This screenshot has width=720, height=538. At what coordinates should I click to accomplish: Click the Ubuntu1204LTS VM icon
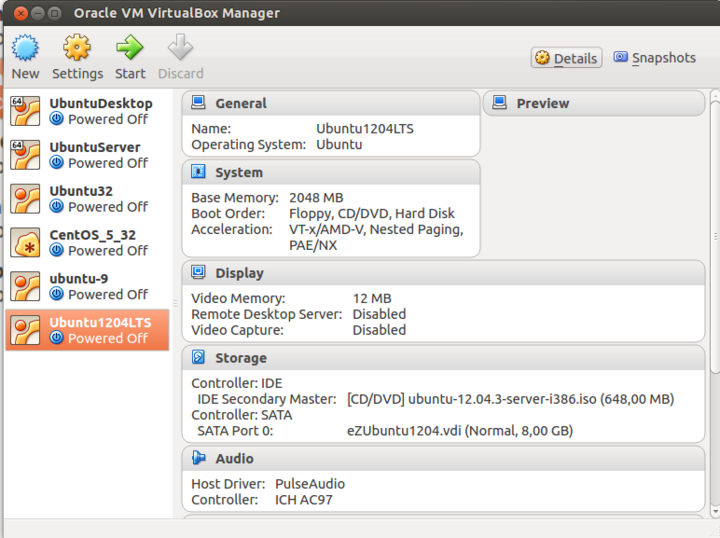coord(25,330)
